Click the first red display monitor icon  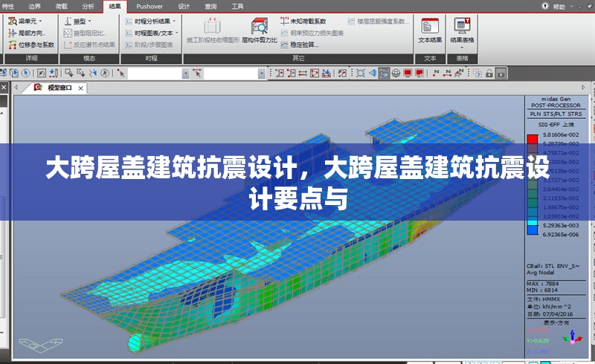tap(408, 74)
